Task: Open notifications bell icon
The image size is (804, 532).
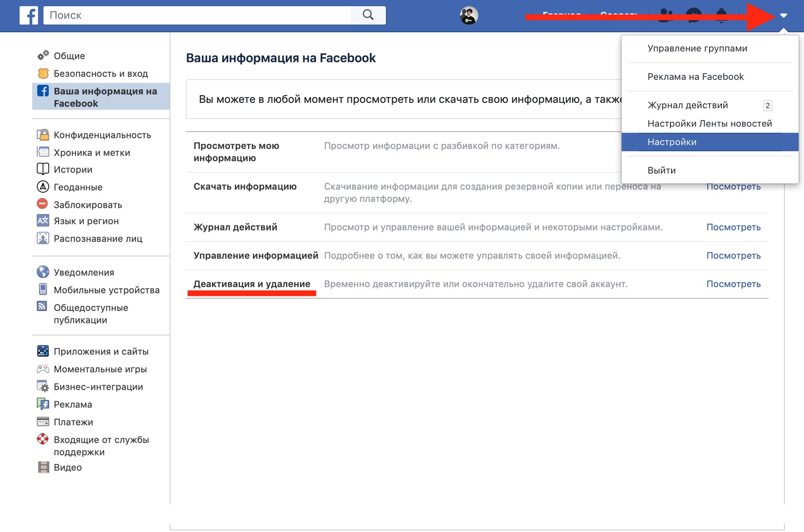Action: click(721, 15)
